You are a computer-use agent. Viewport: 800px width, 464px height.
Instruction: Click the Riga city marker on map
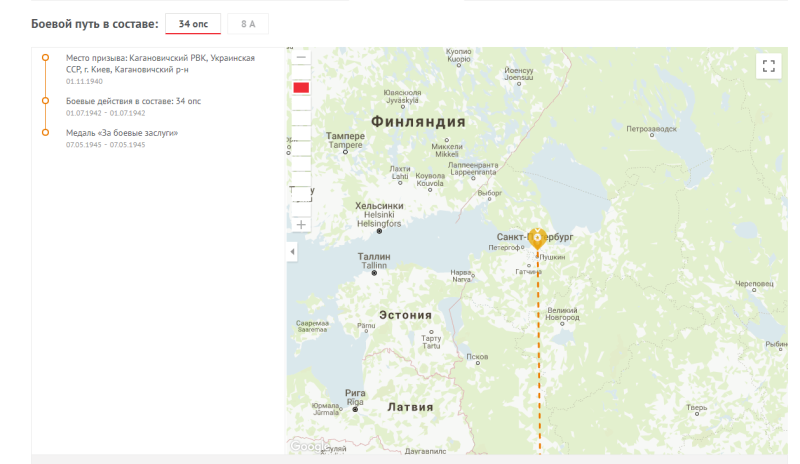pos(355,409)
